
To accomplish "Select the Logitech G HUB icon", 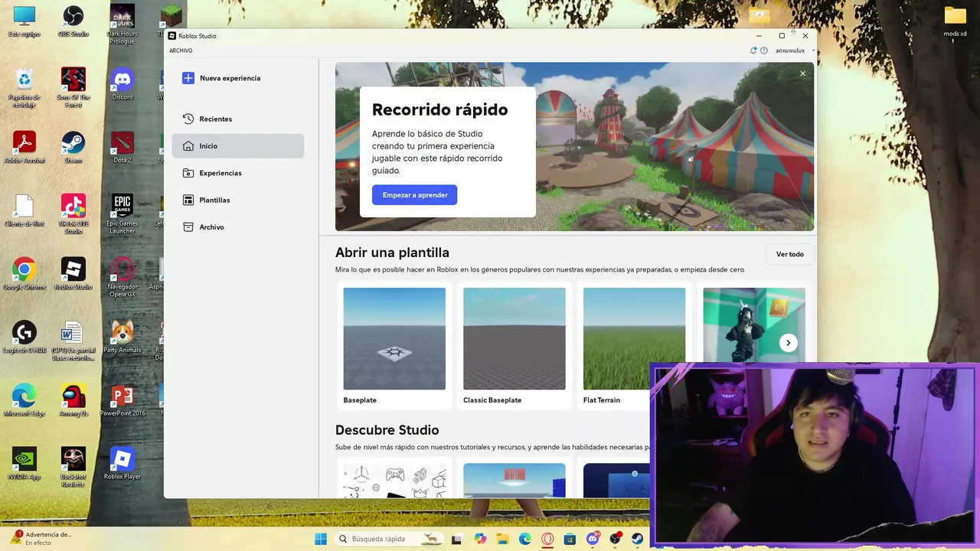I will click(x=24, y=337).
